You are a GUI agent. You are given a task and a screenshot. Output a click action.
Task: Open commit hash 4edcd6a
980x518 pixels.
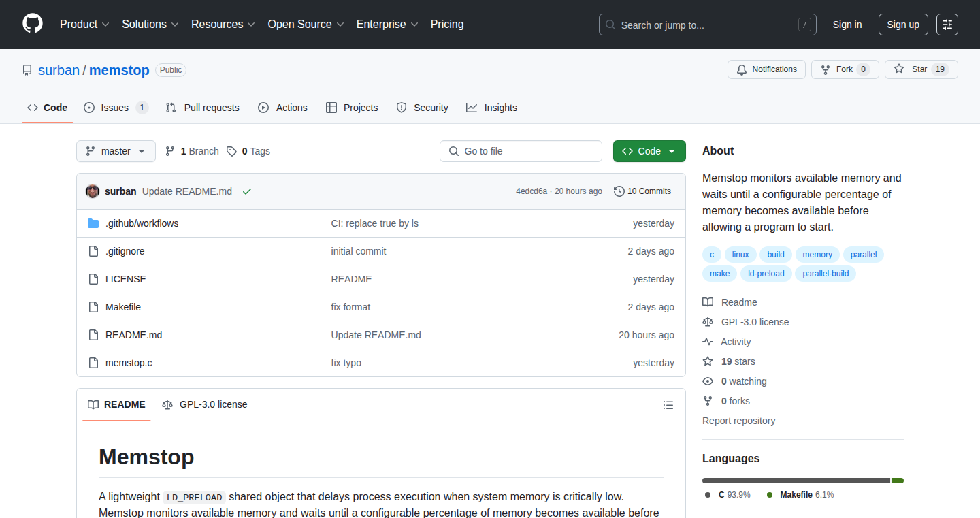click(532, 191)
